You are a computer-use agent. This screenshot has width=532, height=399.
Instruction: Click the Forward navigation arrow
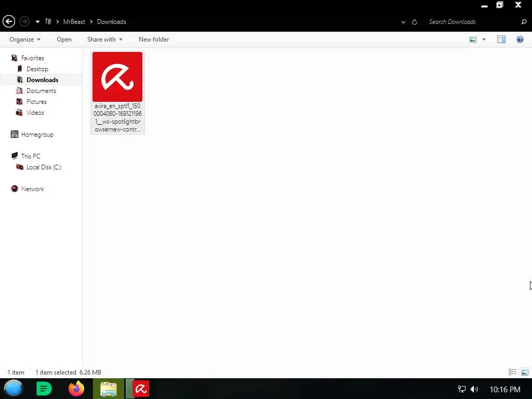click(x=24, y=22)
